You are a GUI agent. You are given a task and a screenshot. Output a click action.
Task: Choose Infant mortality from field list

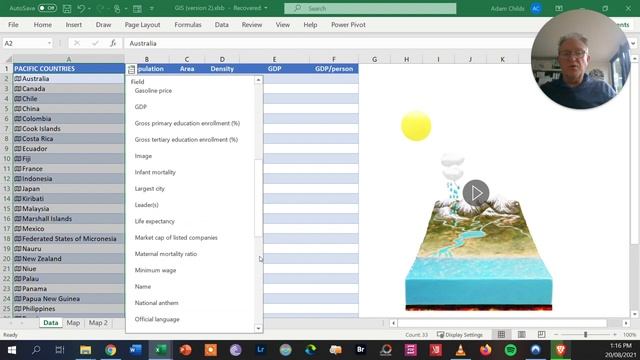click(x=155, y=172)
